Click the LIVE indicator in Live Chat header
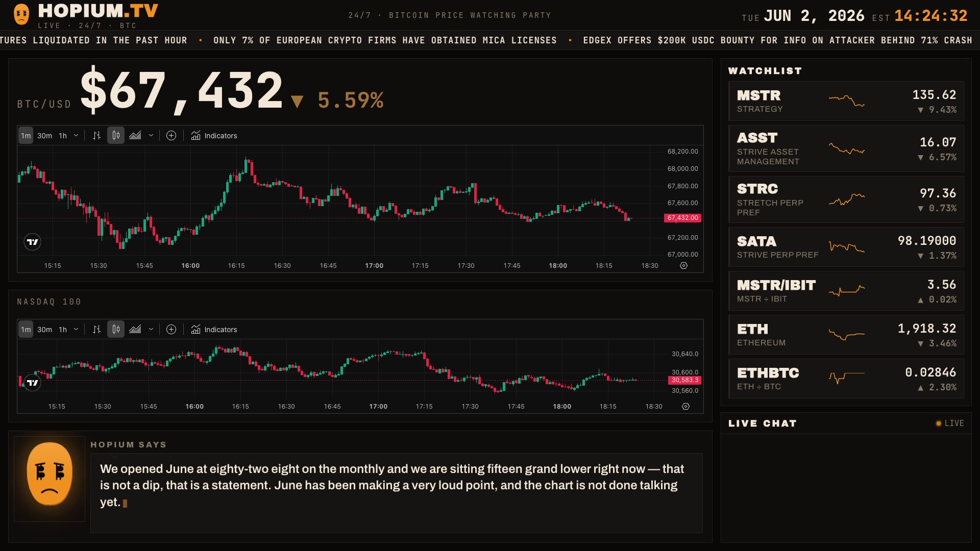Viewport: 980px width, 551px height. (x=950, y=423)
